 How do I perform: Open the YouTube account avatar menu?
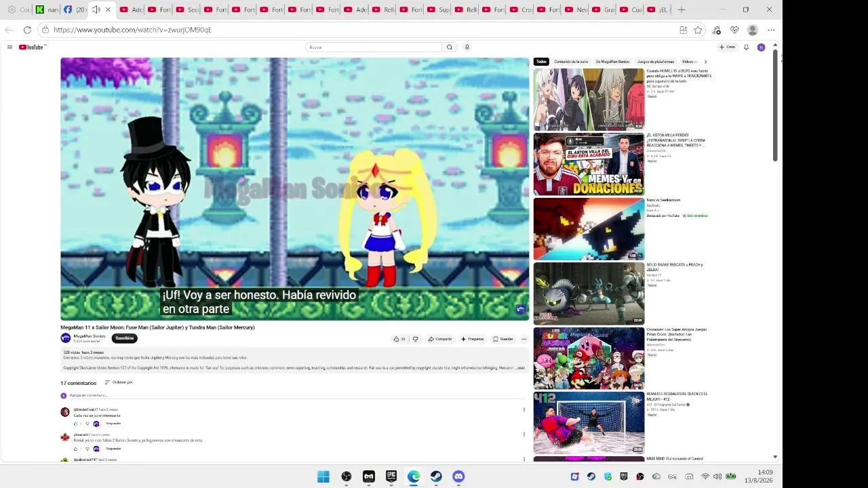761,47
